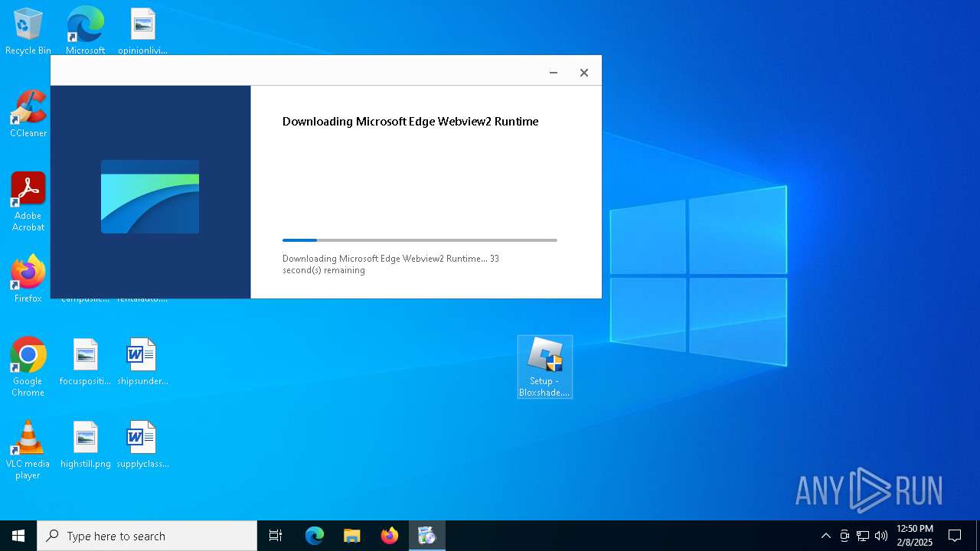Click the Webview2 logo image in installer
Viewport: 980px width, 551px height.
150,197
